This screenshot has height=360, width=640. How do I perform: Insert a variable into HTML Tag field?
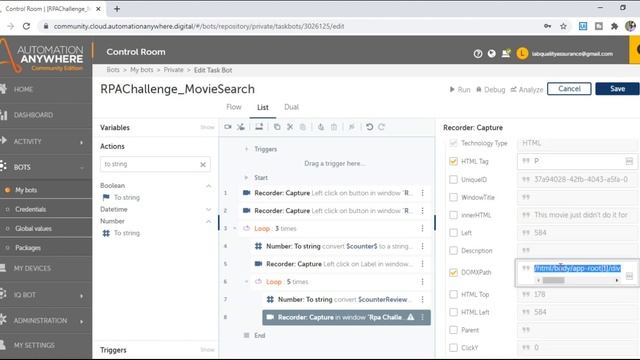629,162
